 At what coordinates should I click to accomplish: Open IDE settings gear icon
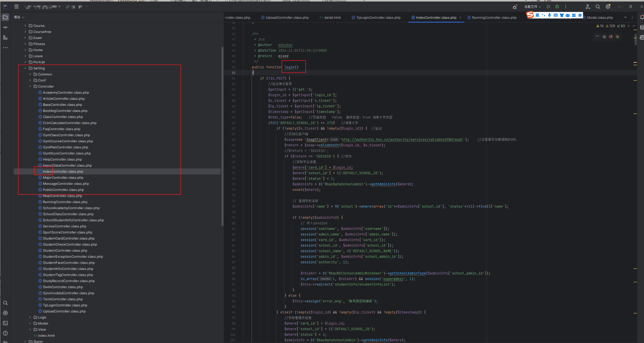[608, 7]
